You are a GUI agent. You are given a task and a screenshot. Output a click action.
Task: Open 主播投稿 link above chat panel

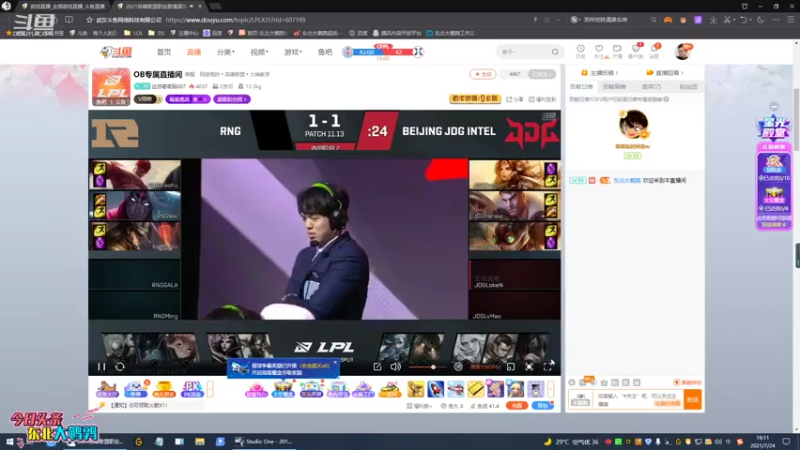tap(600, 73)
